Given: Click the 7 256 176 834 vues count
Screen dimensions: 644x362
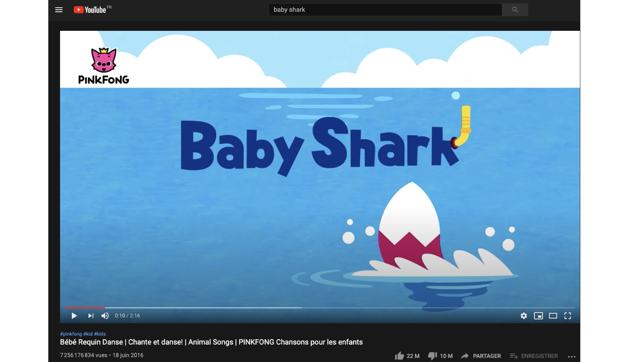Looking at the screenshot, I should tap(84, 355).
